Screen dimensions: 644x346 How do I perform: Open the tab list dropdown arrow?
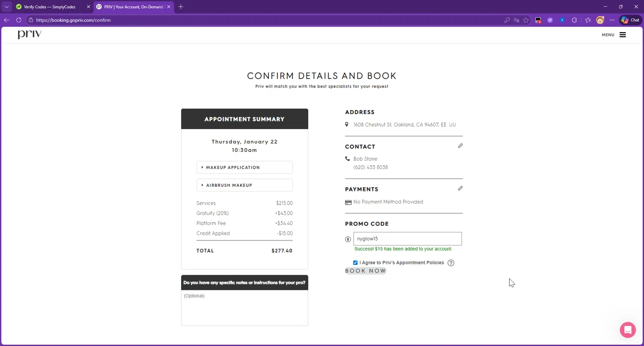[6, 7]
